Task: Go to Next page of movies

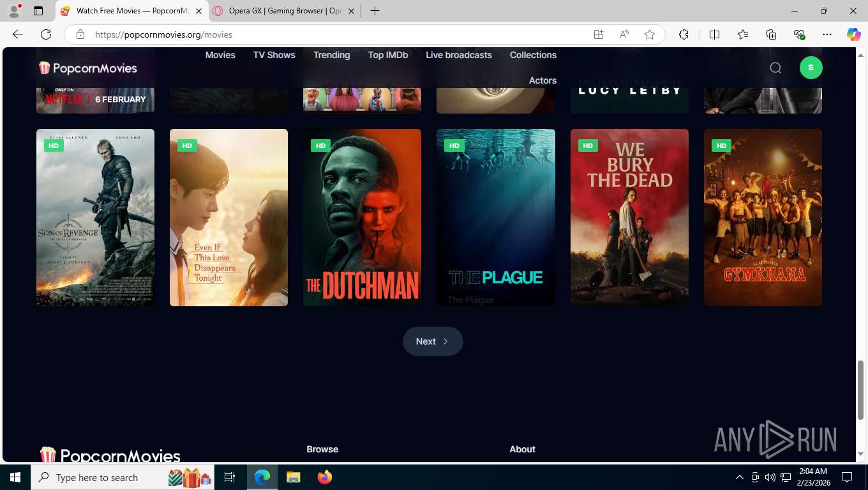Action: tap(433, 341)
